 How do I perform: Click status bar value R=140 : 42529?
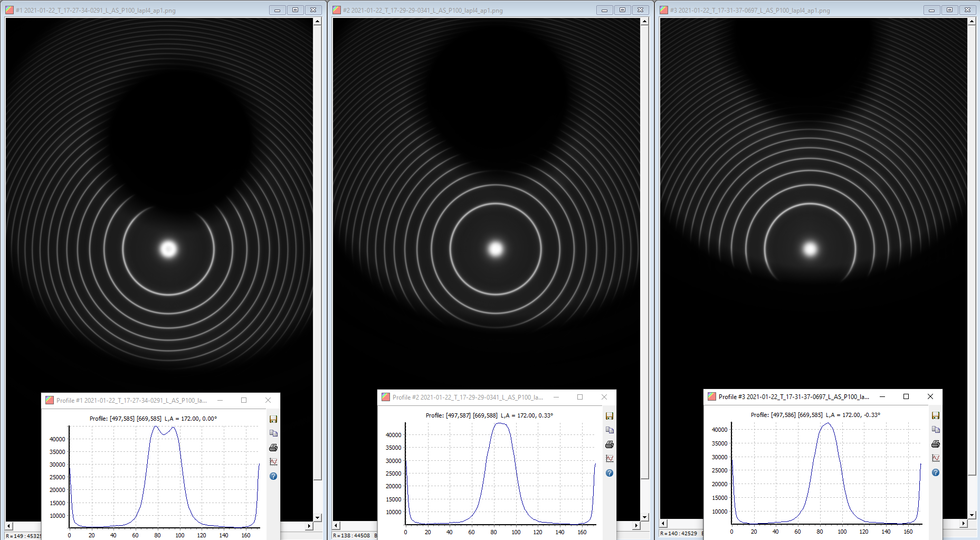click(x=679, y=533)
